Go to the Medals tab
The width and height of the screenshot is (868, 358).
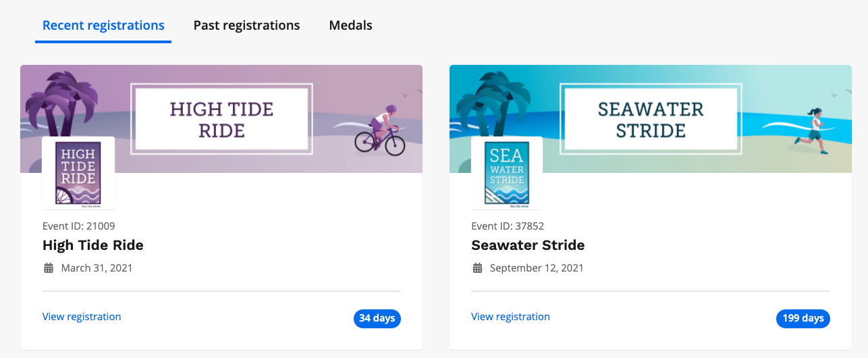pyautogui.click(x=350, y=26)
